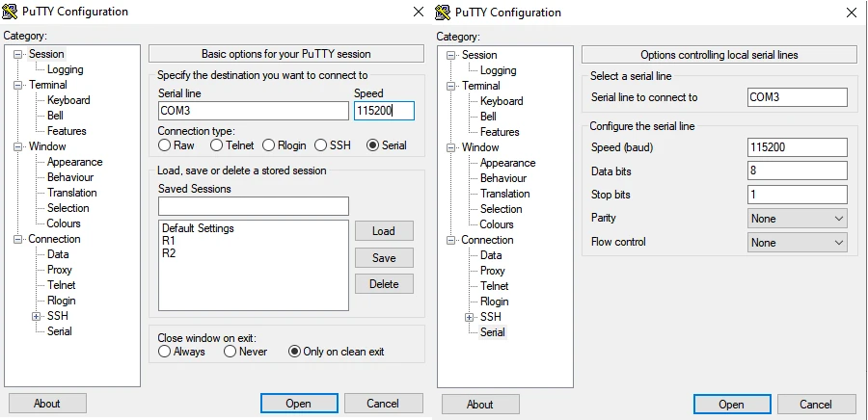The width and height of the screenshot is (868, 420).
Task: Set close window on exit to Never
Action: (x=231, y=352)
